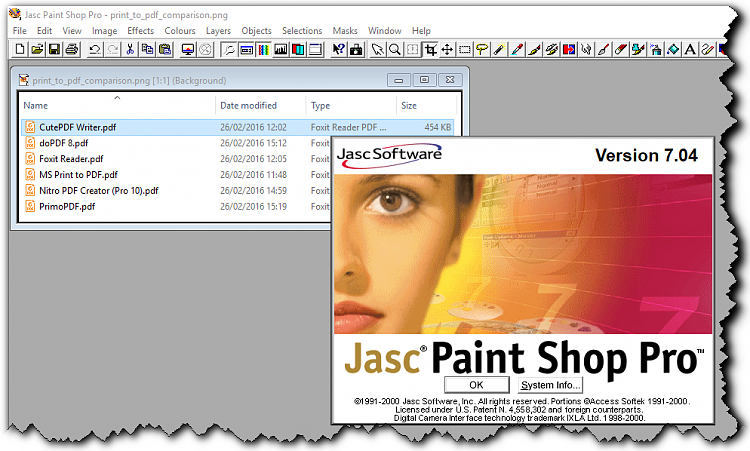
Task: Open the Effects menu
Action: tap(140, 31)
